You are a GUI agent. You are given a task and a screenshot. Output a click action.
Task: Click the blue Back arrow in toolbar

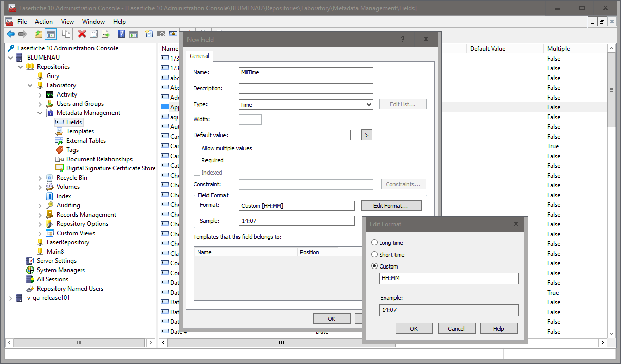coord(10,34)
